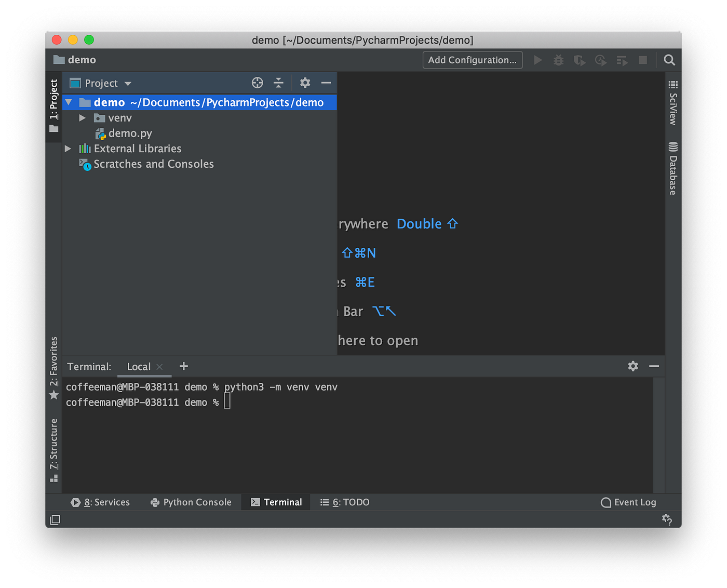Run the program with Coverage
Image resolution: width=727 pixels, height=588 pixels.
579,60
